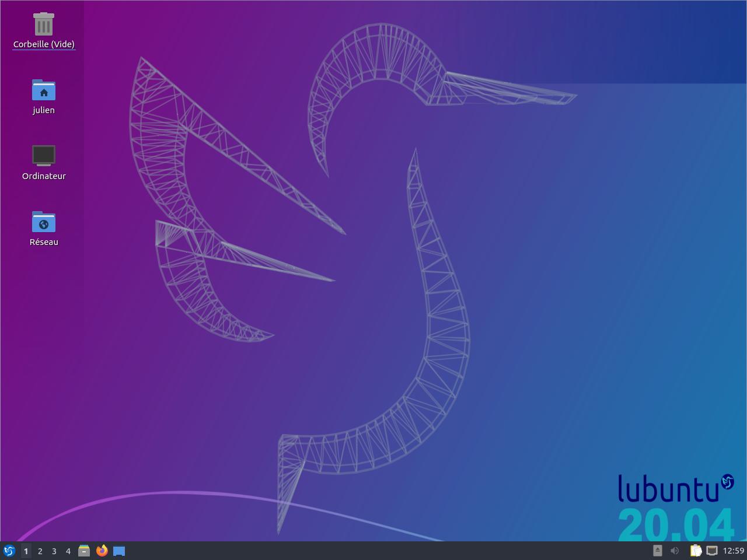Viewport: 747px width, 560px height.
Task: Switch to workspace 4
Action: click(x=68, y=551)
